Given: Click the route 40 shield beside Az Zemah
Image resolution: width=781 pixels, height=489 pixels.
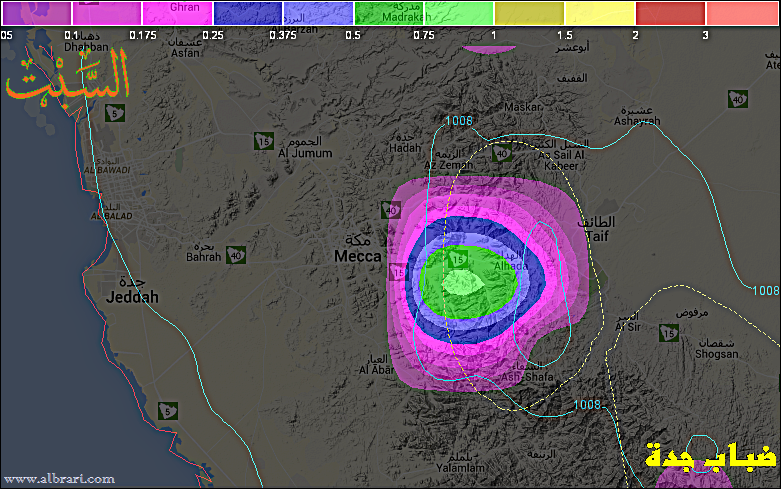Looking at the screenshot, I should tap(502, 153).
